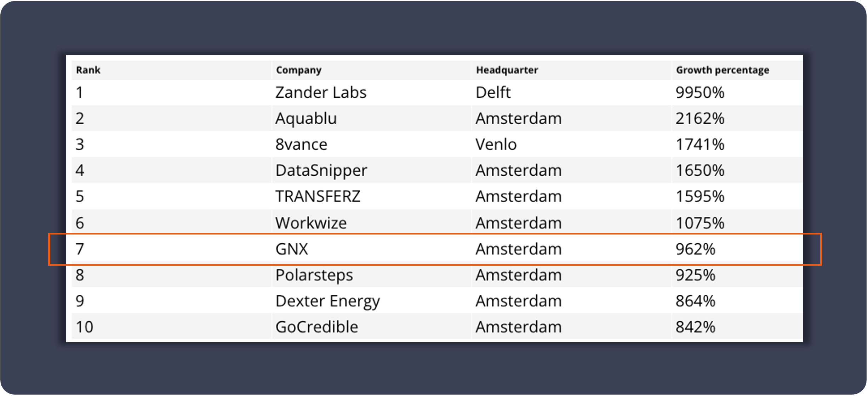Select the Workwize company cell
This screenshot has height=396, width=868.
coord(311,223)
